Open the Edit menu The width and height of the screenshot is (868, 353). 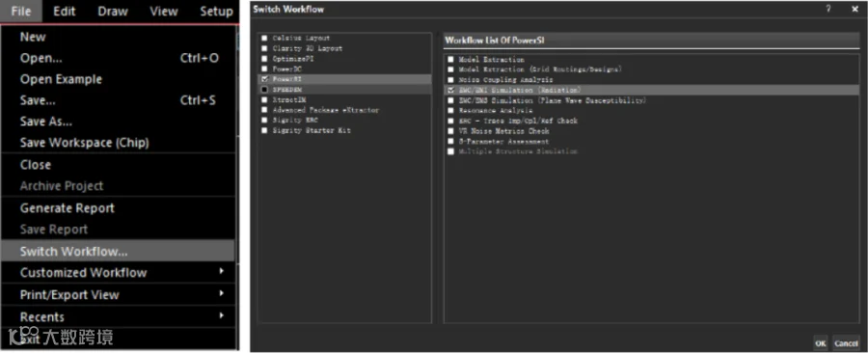(65, 11)
